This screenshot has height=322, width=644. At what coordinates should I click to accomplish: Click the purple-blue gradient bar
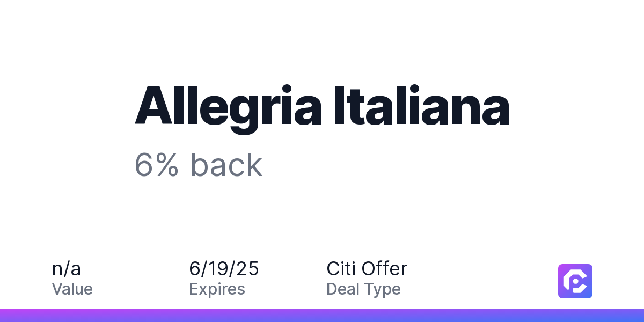pos(322,316)
